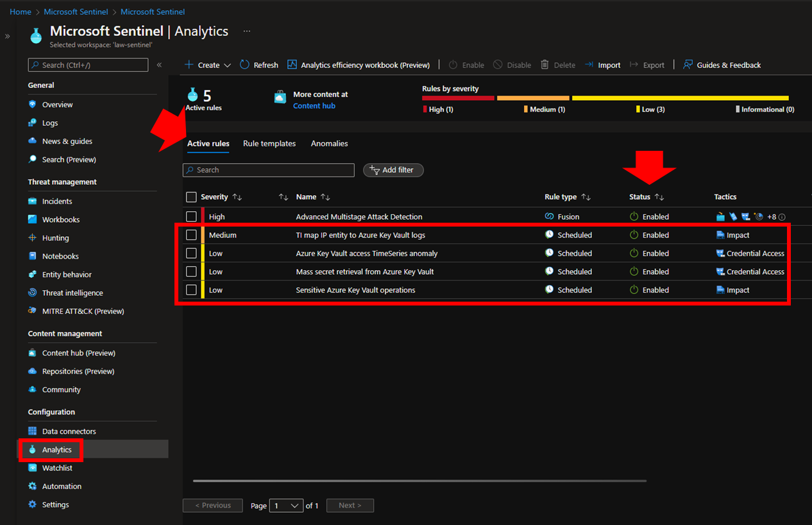Open the Create dropdown

coord(208,65)
